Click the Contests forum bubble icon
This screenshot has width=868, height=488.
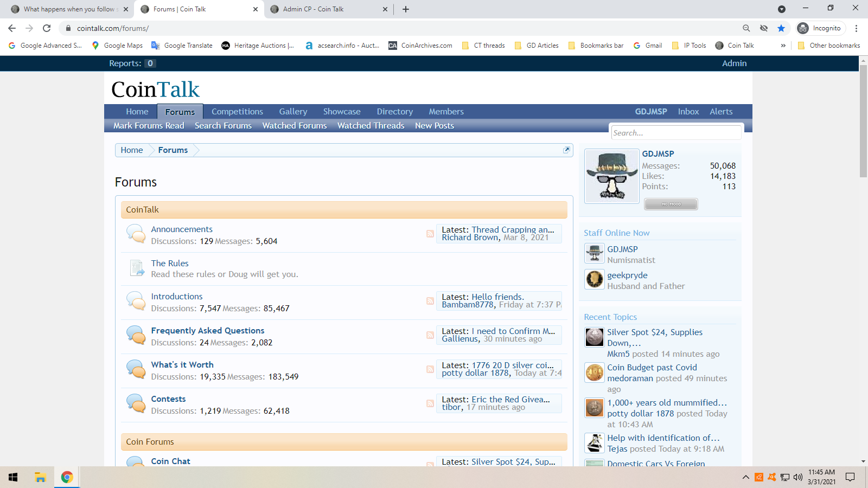(x=136, y=403)
